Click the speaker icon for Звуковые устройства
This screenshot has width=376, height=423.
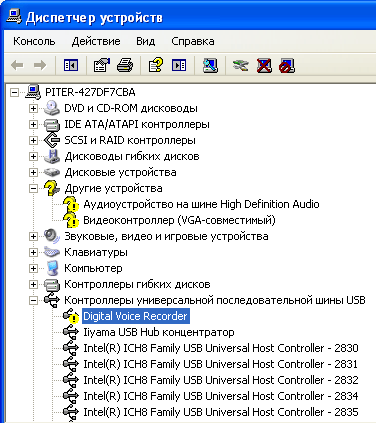click(x=52, y=236)
